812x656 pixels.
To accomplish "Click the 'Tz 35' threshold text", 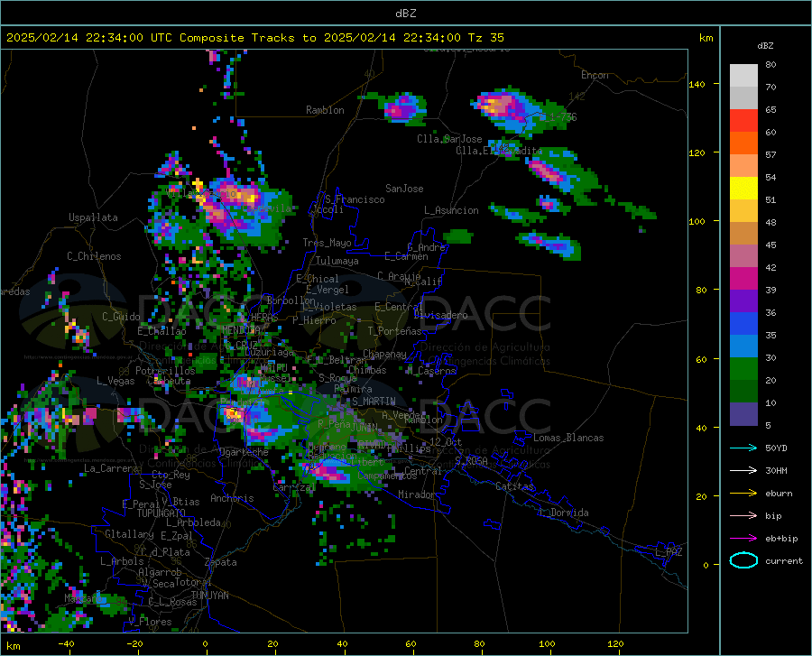I will 485,37.
